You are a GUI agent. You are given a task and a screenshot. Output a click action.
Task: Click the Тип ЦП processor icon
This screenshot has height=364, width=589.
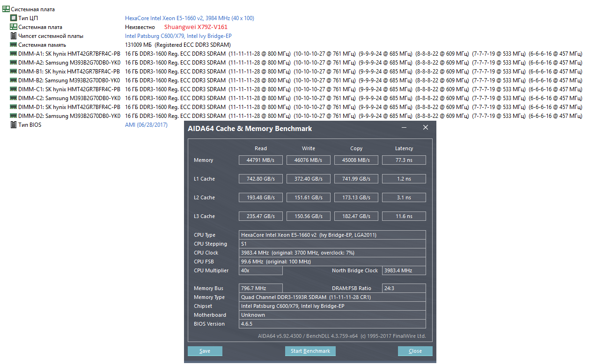point(14,18)
